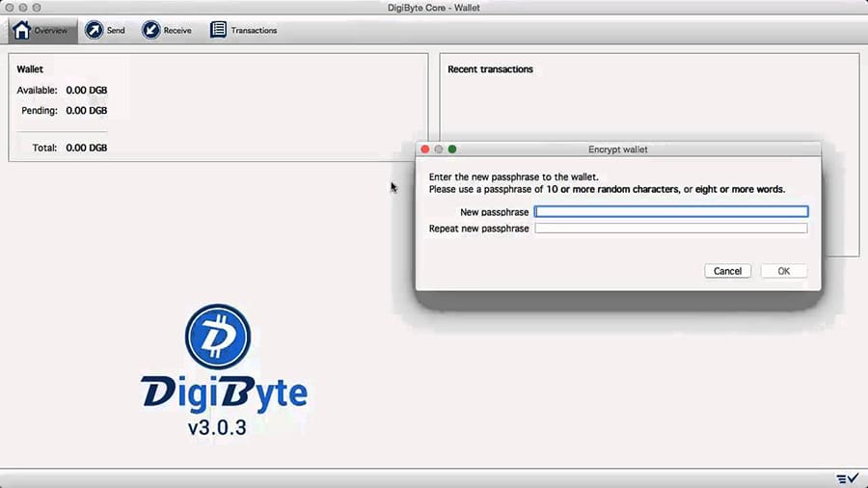Screen dimensions: 868x488
Task: Close the Encrypt wallet dialog with red button
Action: (424, 149)
